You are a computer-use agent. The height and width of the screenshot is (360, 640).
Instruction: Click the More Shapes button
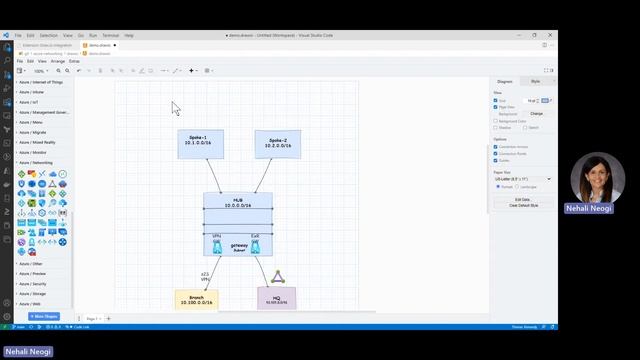pyautogui.click(x=44, y=316)
